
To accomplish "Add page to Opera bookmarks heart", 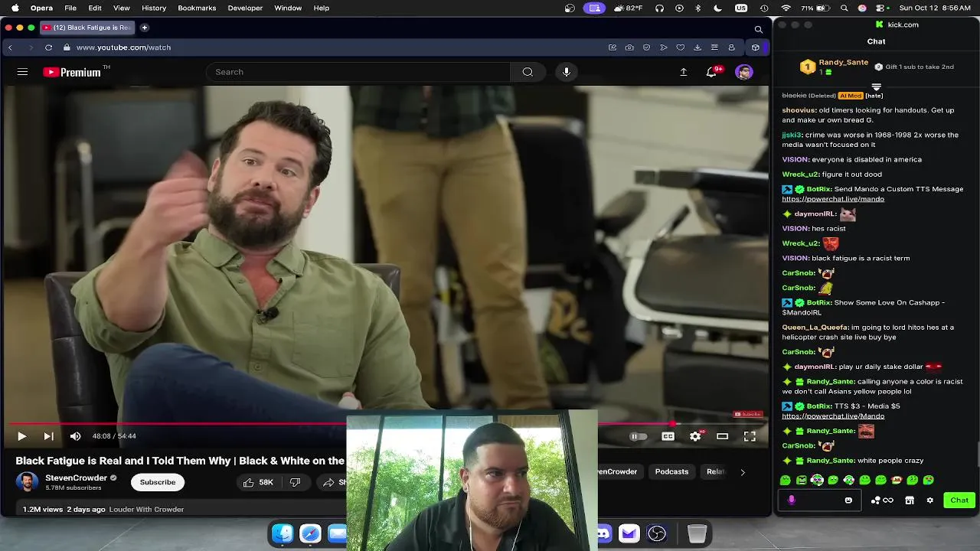I will coord(680,47).
